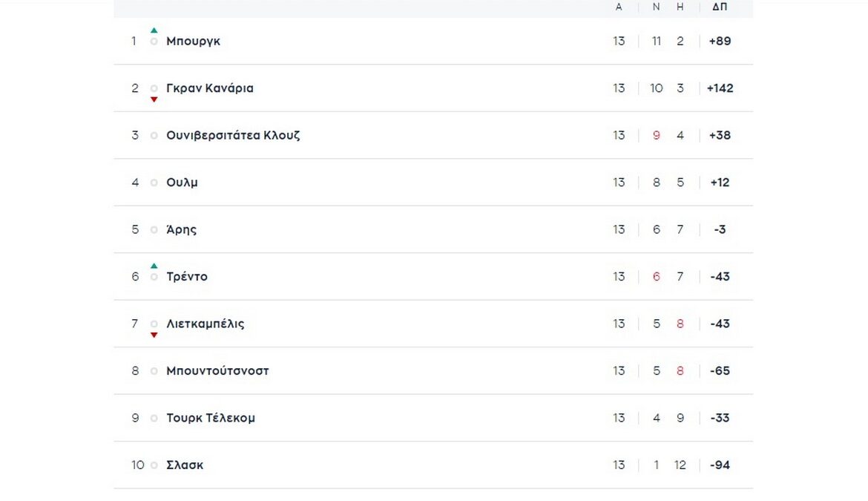This screenshot has height=501, width=868.
Task: Click the circle indicator next to Τουρκ Τέλεκομ
Action: 154,419
